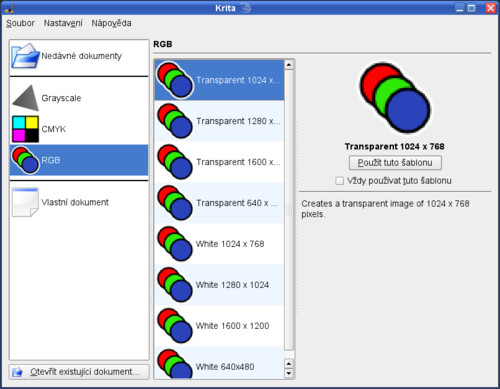Click the template list vertical scrollbar track

289,210
